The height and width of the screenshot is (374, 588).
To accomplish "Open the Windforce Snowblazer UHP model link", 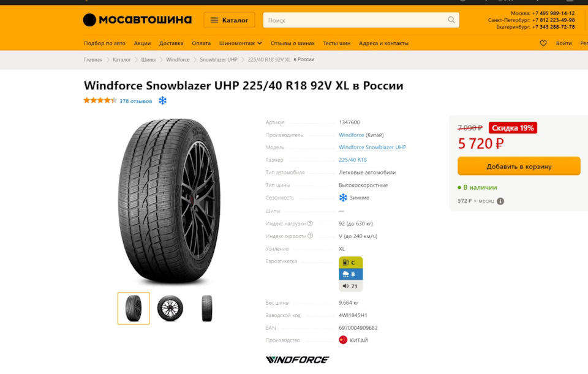I will coord(372,147).
